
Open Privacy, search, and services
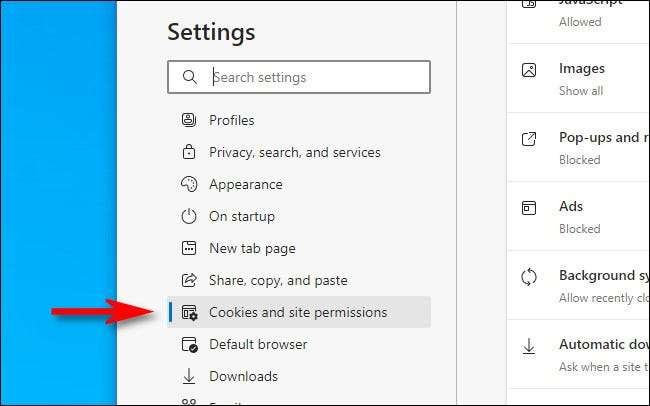294,152
